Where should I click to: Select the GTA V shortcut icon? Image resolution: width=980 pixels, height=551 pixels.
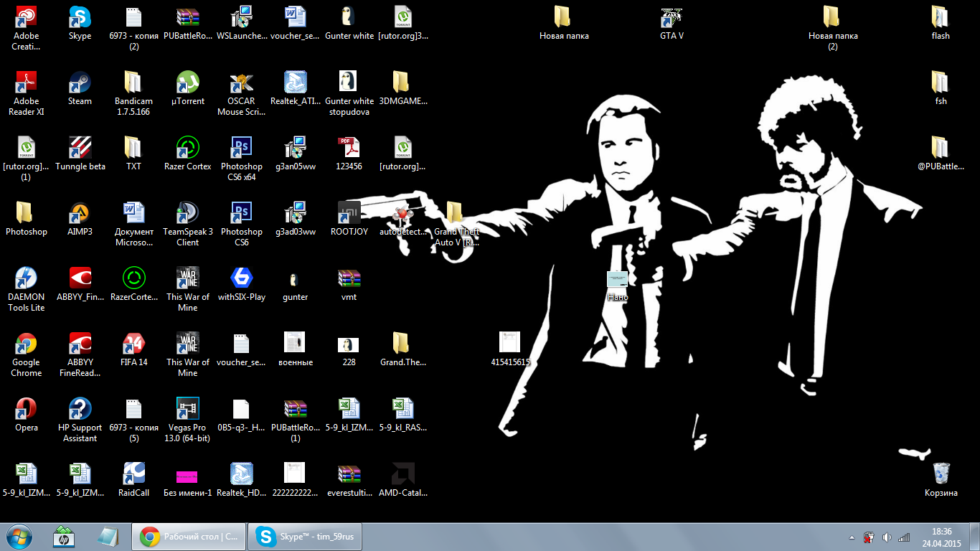click(x=672, y=24)
